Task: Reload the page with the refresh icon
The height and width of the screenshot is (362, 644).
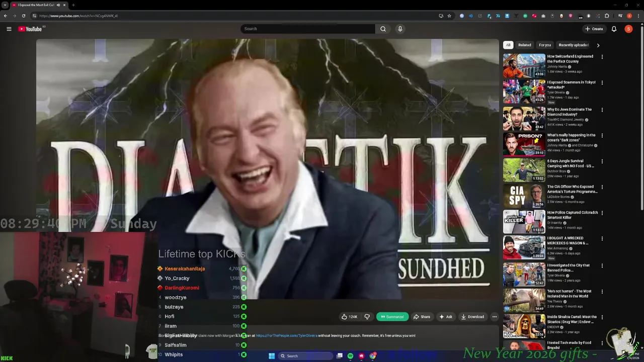Action: point(23,16)
